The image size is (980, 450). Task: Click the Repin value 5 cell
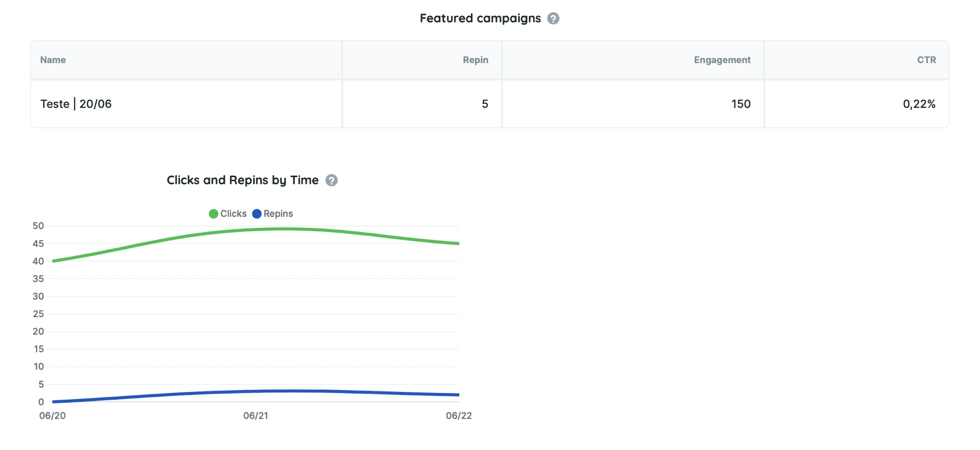click(x=422, y=104)
